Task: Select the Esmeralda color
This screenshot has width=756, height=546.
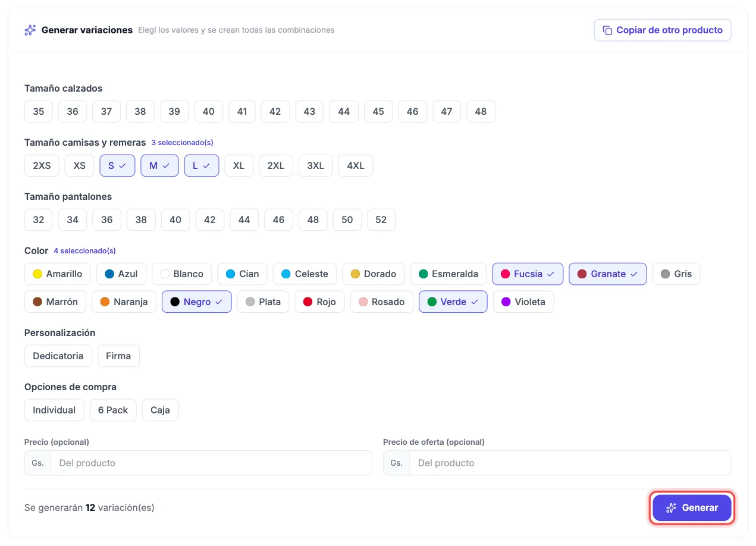Action: pos(448,274)
